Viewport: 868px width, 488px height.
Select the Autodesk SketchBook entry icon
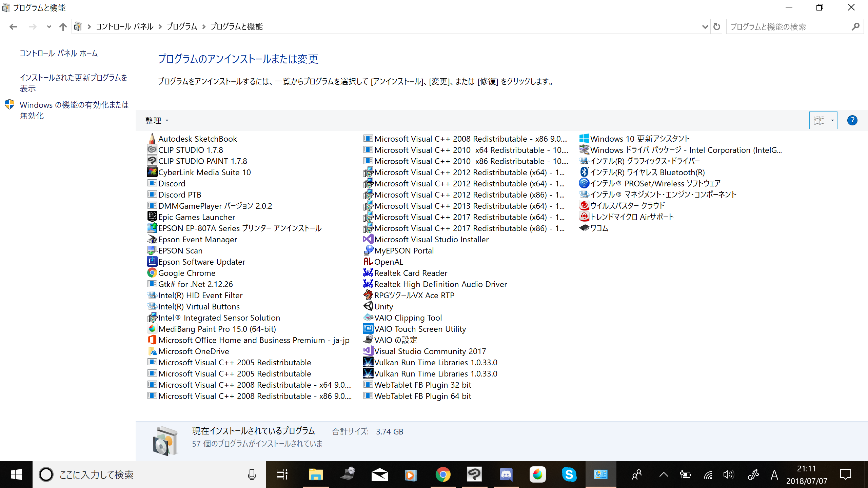152,139
